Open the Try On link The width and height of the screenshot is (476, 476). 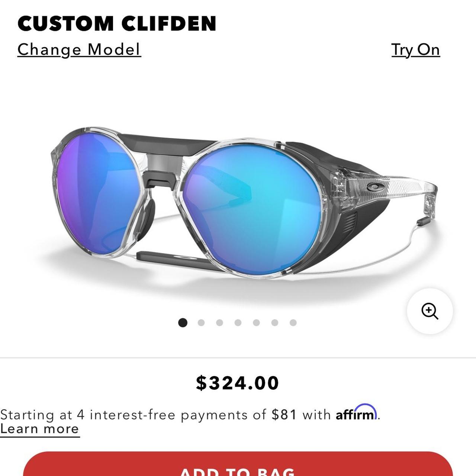coord(415,50)
